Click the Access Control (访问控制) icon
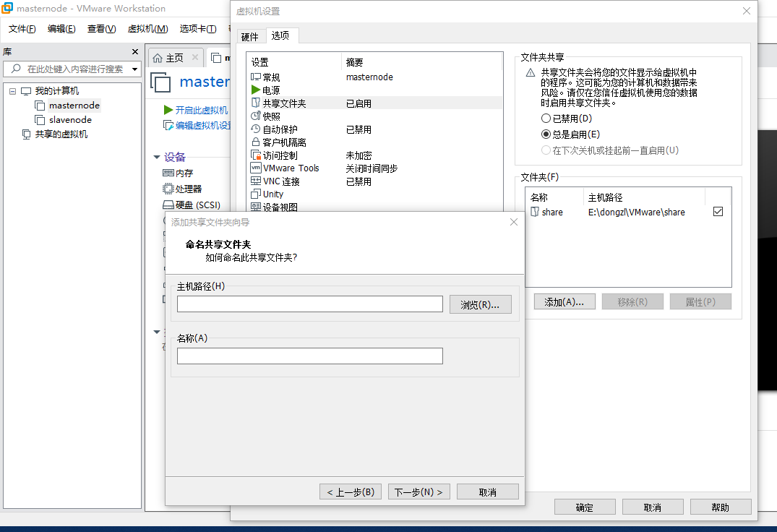Screen dimensions: 777x532 256,155
